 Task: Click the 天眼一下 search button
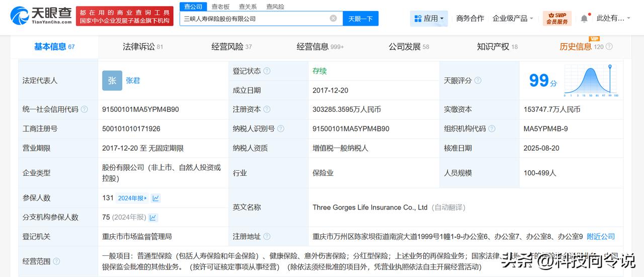click(361, 19)
